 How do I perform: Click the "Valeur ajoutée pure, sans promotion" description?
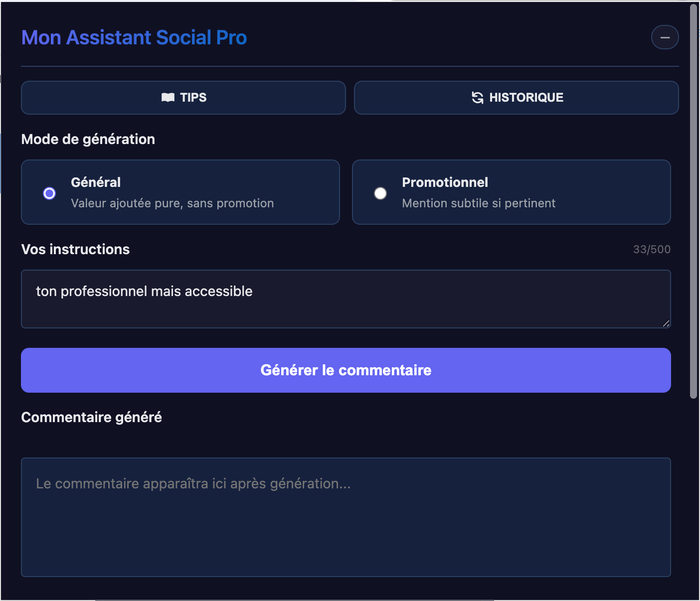[x=172, y=203]
